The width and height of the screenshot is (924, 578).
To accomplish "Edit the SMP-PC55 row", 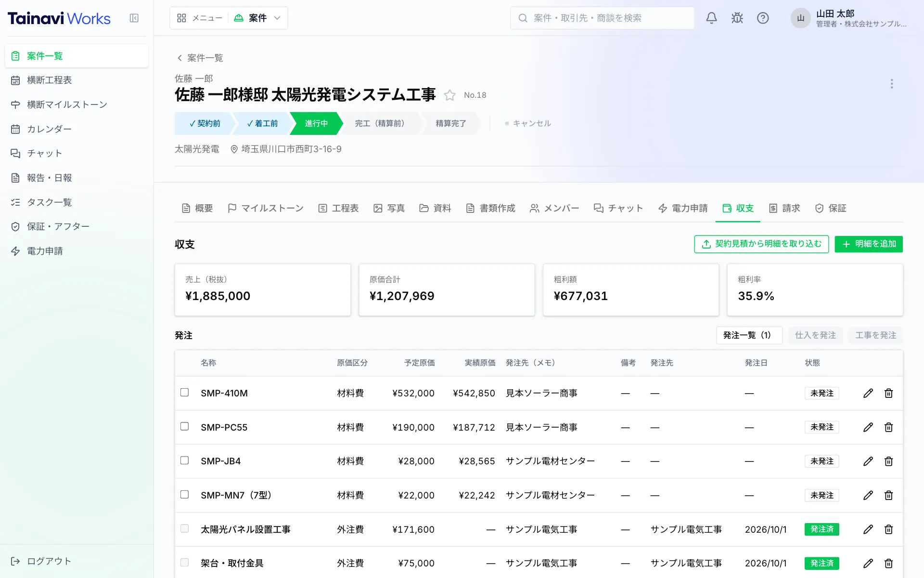I will click(868, 427).
